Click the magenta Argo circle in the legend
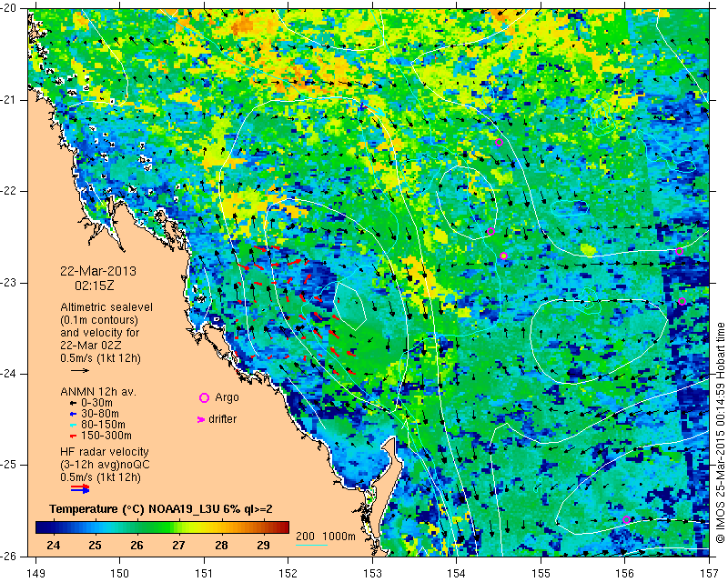The height and width of the screenshot is (582, 728). pyautogui.click(x=204, y=397)
